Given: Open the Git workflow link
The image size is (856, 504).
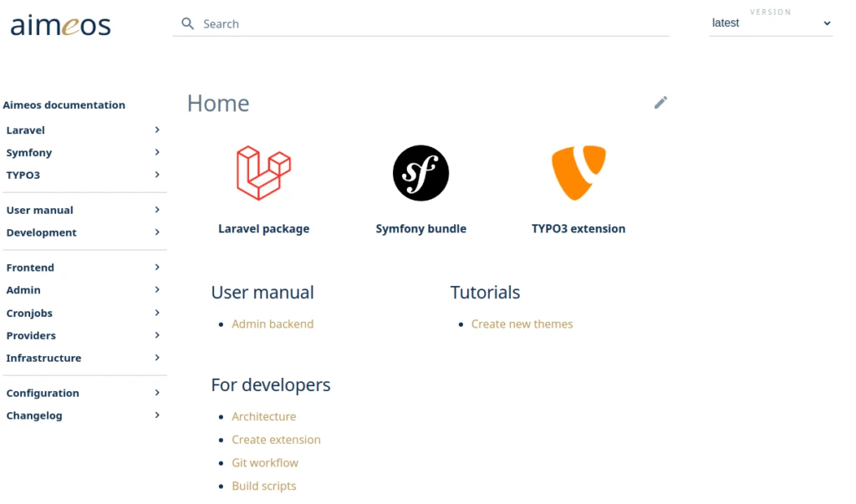Looking at the screenshot, I should (x=265, y=462).
